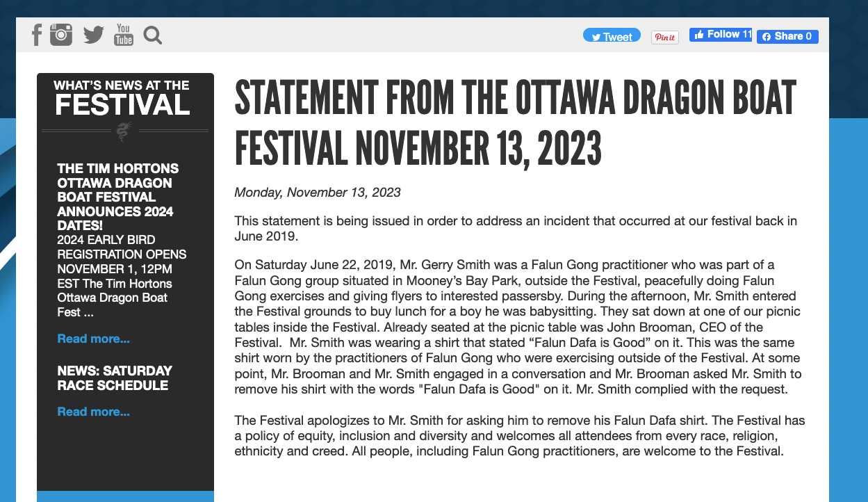Click the main statement title heading
The width and height of the screenshot is (868, 502).
(515, 122)
